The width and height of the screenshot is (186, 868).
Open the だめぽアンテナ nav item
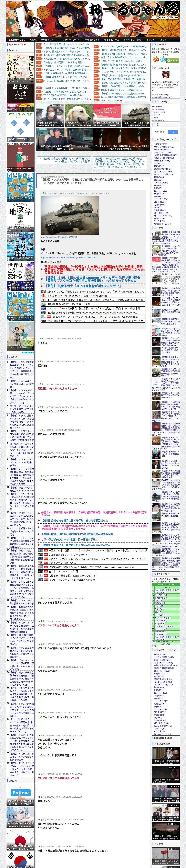[48, 40]
